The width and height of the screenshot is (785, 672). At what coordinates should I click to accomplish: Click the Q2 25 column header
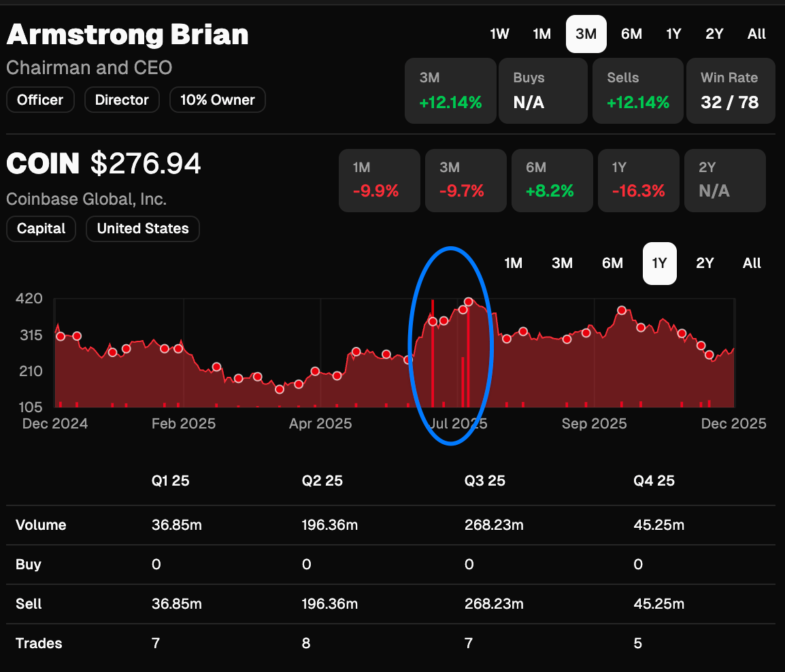pyautogui.click(x=322, y=481)
